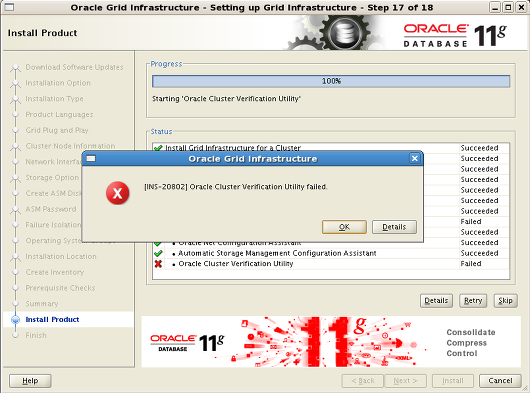
Task: Click 'Starting Oracle Cluster Verification Utility' progress text
Action: 226,99
